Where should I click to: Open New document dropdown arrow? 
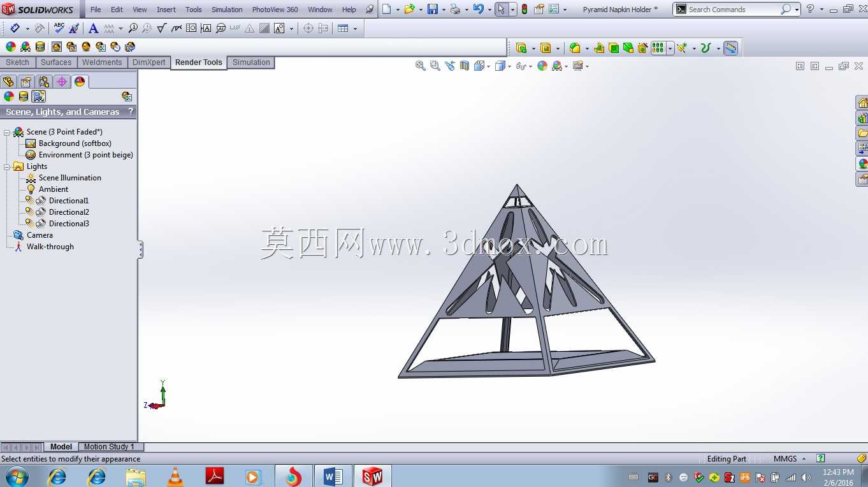tap(398, 10)
